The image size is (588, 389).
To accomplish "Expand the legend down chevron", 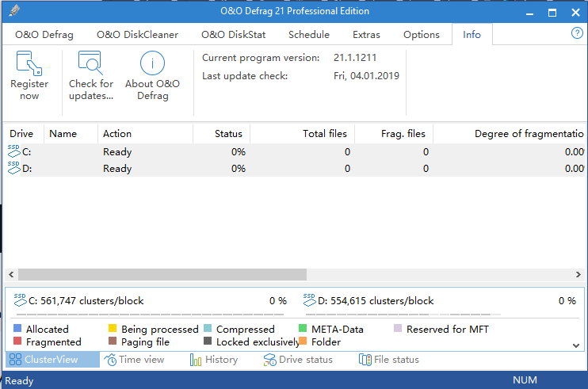I will [x=576, y=345].
